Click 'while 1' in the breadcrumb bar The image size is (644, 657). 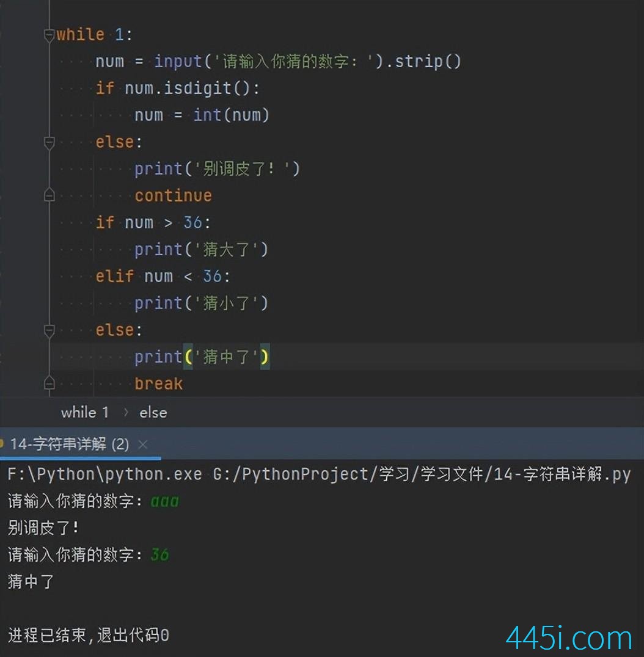click(x=85, y=412)
